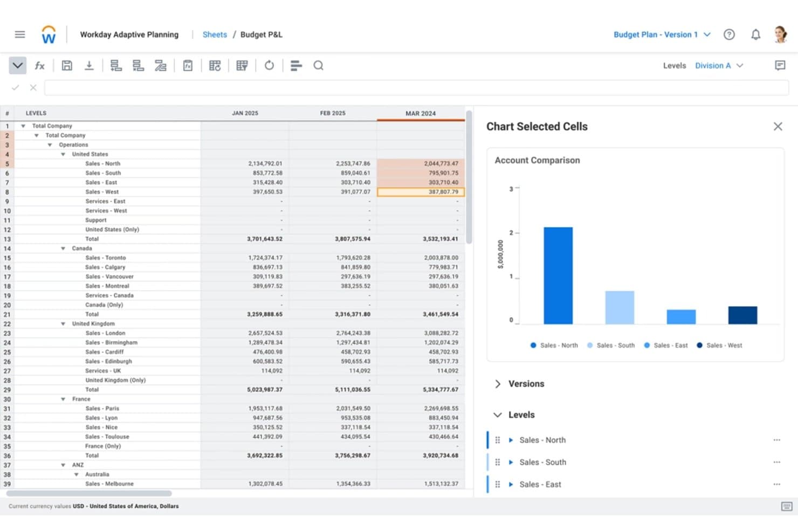Click the download icon in toolbar
The image size is (798, 532).
tap(89, 66)
